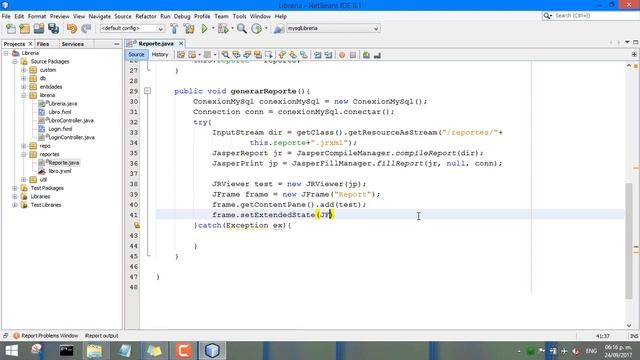This screenshot has height=360, width=640.
Task: Click the Shift Line Left icon
Action: [317, 55]
